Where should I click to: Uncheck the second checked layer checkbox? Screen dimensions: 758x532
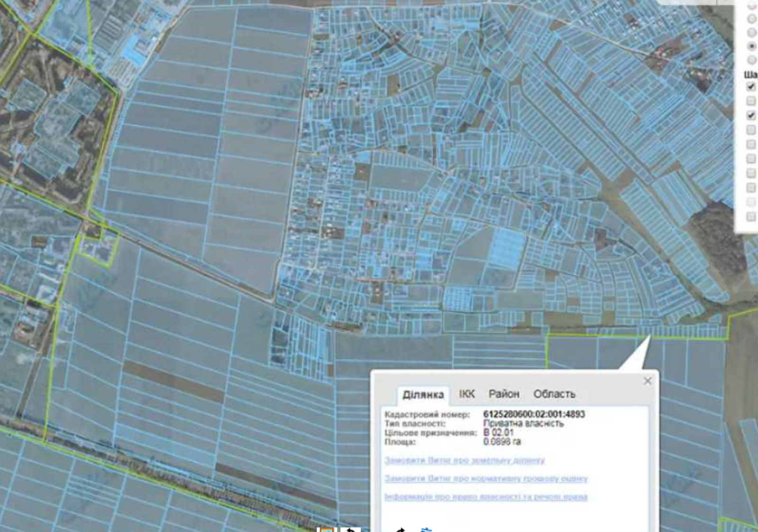point(751,115)
